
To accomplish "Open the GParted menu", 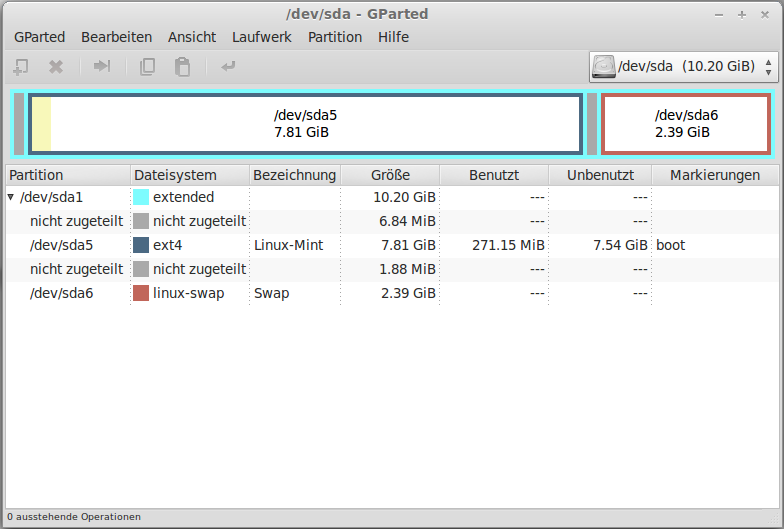I will [x=39, y=37].
